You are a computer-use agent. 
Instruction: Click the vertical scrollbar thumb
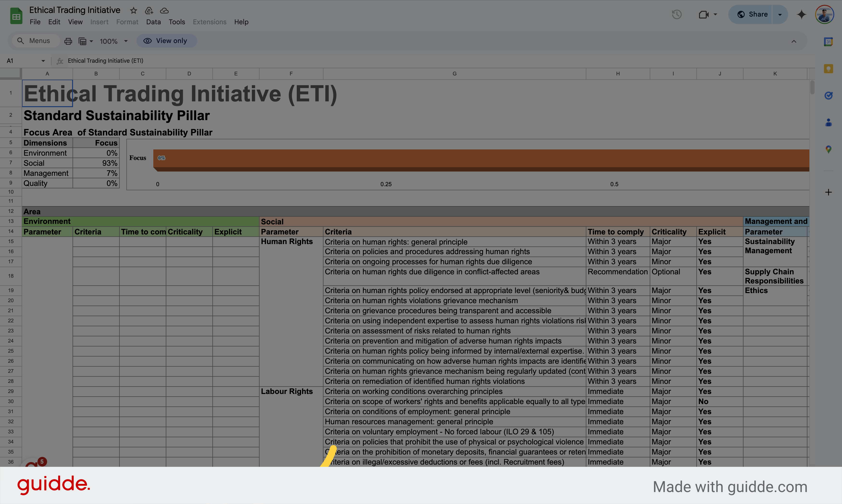pos(812,87)
